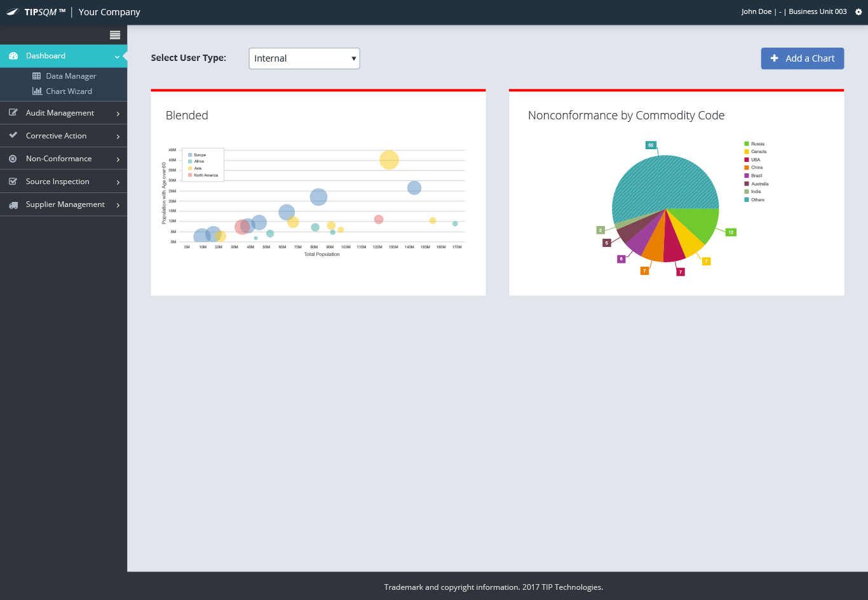Open the Select User Type dropdown

[304, 58]
